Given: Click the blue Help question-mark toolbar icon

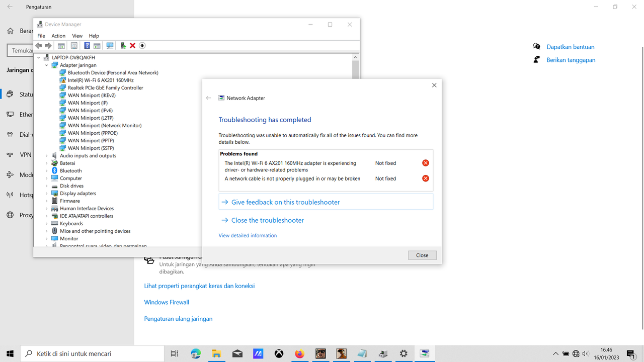Looking at the screenshot, I should pyautogui.click(x=87, y=46).
